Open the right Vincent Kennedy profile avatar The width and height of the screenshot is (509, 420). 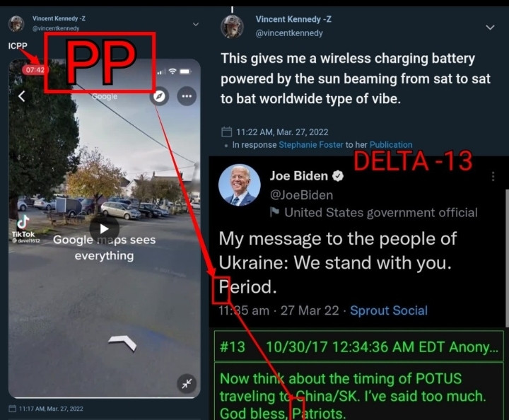(x=232, y=26)
